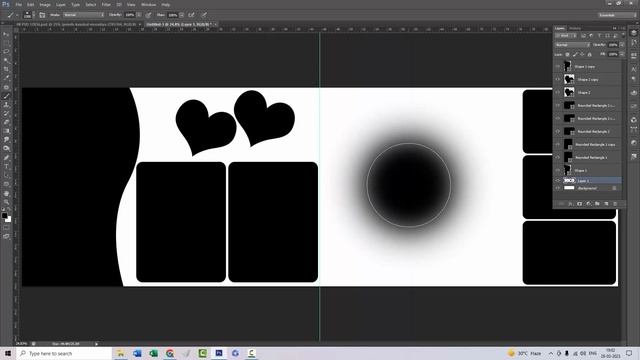This screenshot has width=640, height=360.
Task: Open the Layer menu
Action: coord(60,4)
